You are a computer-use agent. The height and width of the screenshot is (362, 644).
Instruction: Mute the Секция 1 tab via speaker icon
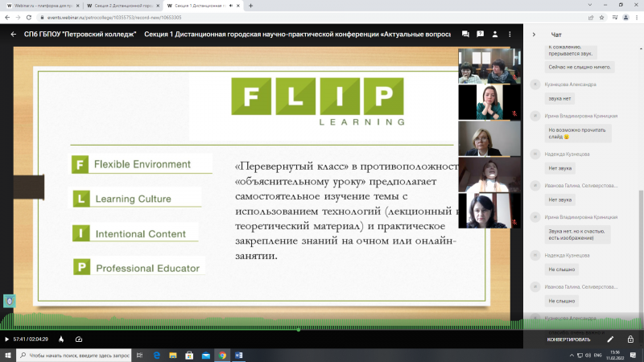(x=231, y=6)
